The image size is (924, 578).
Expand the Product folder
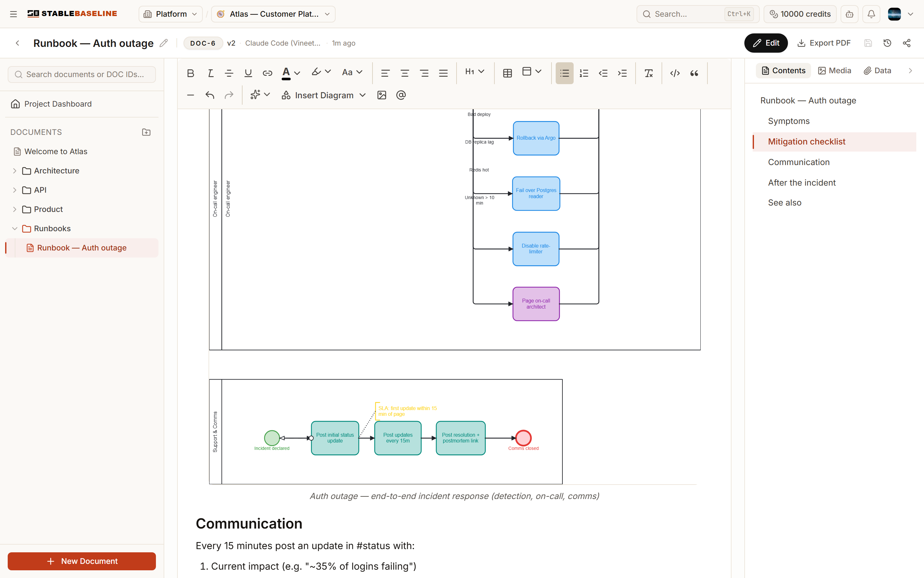(x=14, y=209)
